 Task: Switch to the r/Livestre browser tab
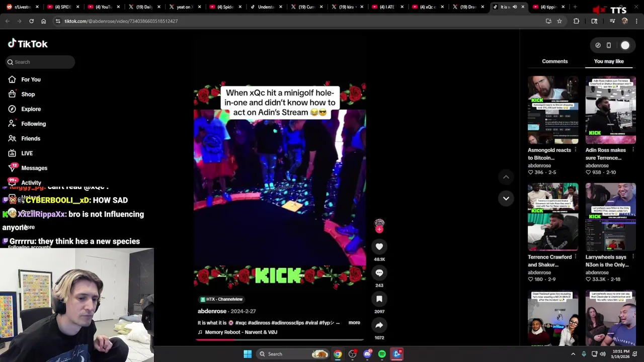pyautogui.click(x=22, y=7)
